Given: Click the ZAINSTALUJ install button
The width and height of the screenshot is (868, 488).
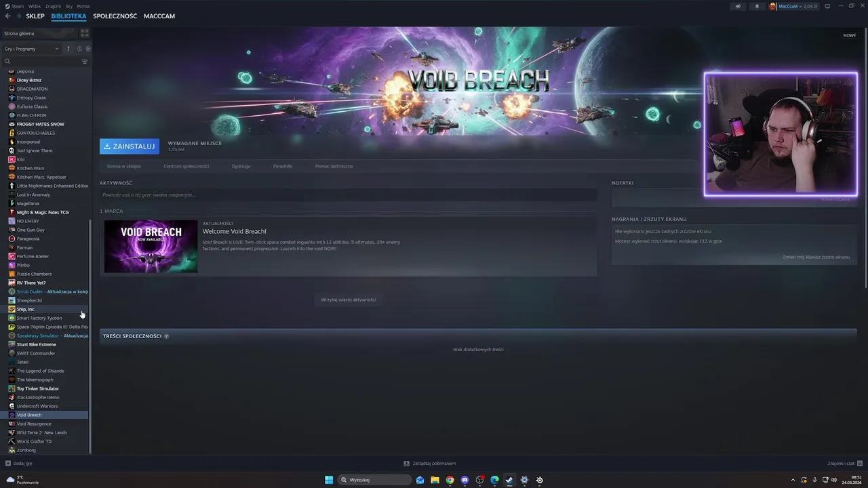Looking at the screenshot, I should coord(130,146).
